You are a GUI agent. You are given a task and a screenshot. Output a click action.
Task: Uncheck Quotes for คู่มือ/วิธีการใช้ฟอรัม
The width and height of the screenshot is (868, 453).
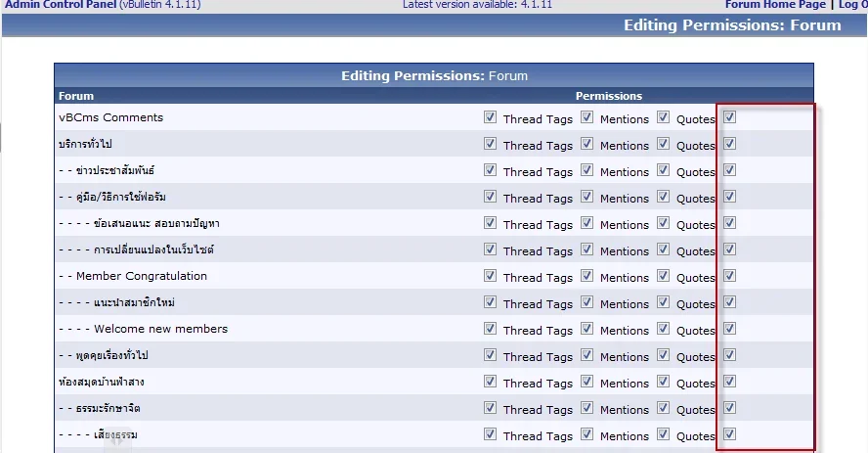pos(663,197)
